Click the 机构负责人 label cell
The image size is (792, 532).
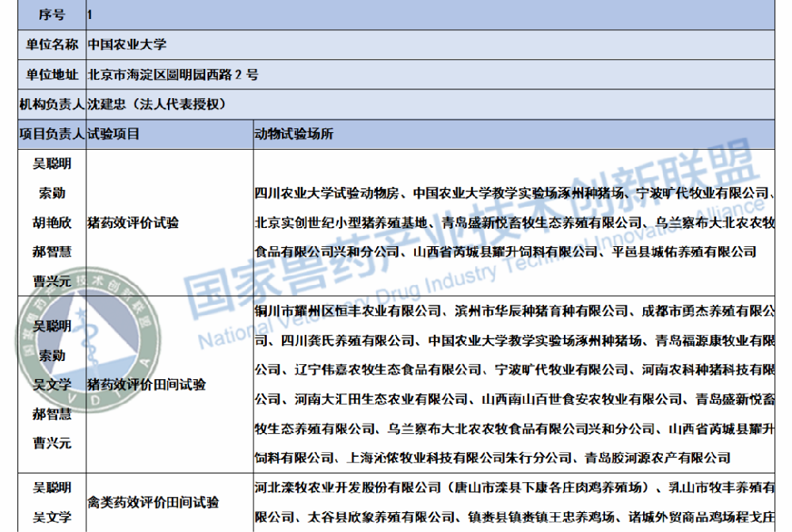click(x=52, y=104)
